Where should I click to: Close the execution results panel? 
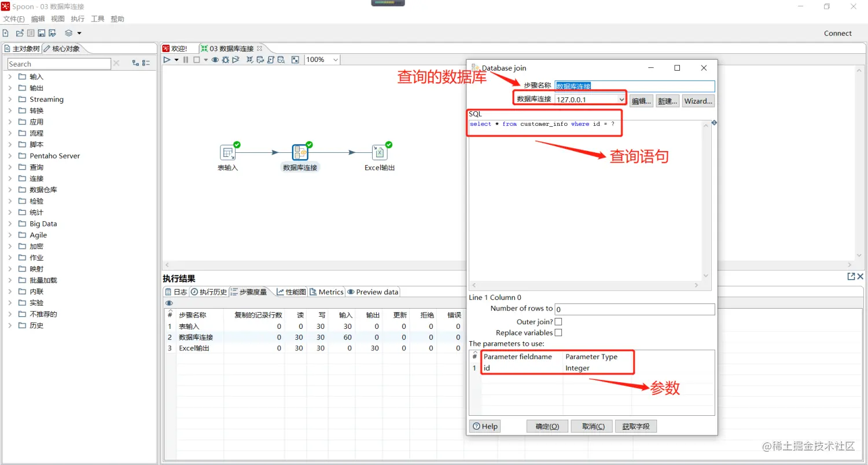pos(860,277)
